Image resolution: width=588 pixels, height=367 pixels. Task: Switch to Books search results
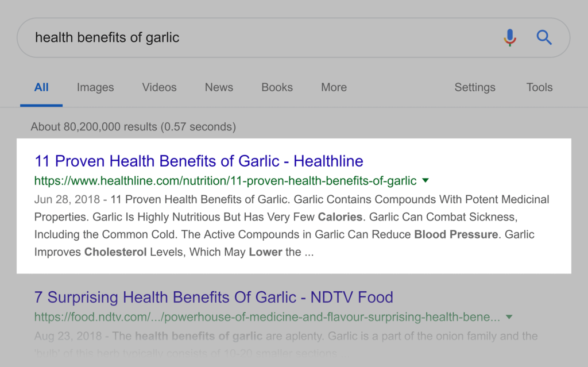(277, 87)
